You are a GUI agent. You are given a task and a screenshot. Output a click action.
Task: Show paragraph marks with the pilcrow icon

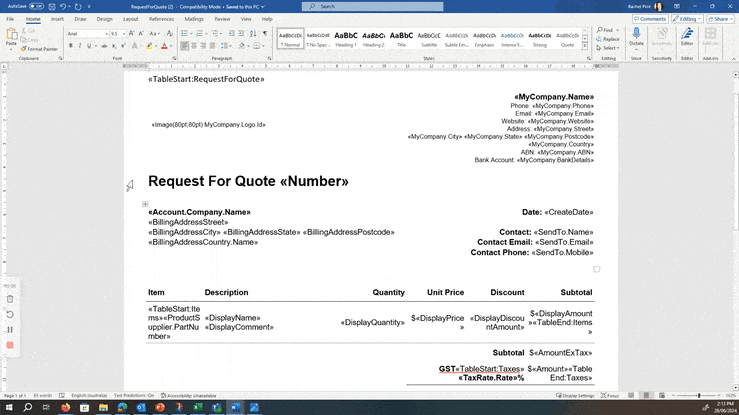click(263, 33)
